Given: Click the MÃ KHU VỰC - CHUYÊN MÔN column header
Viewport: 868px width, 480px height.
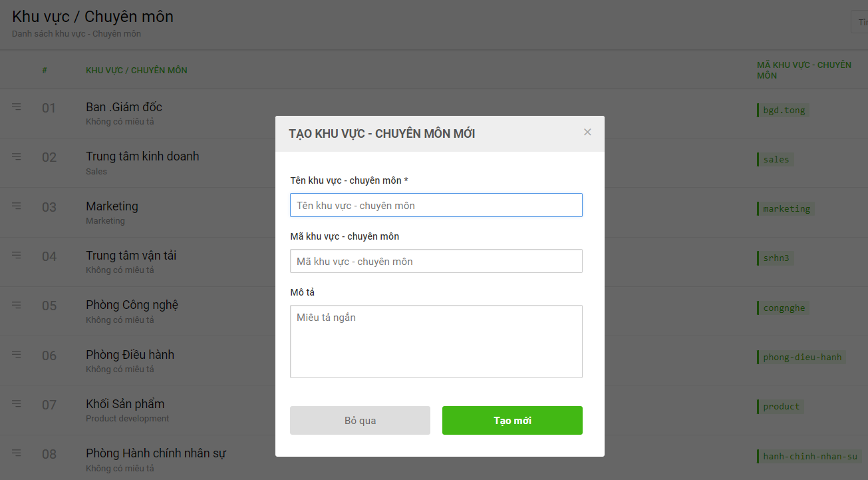Looking at the screenshot, I should coord(804,71).
